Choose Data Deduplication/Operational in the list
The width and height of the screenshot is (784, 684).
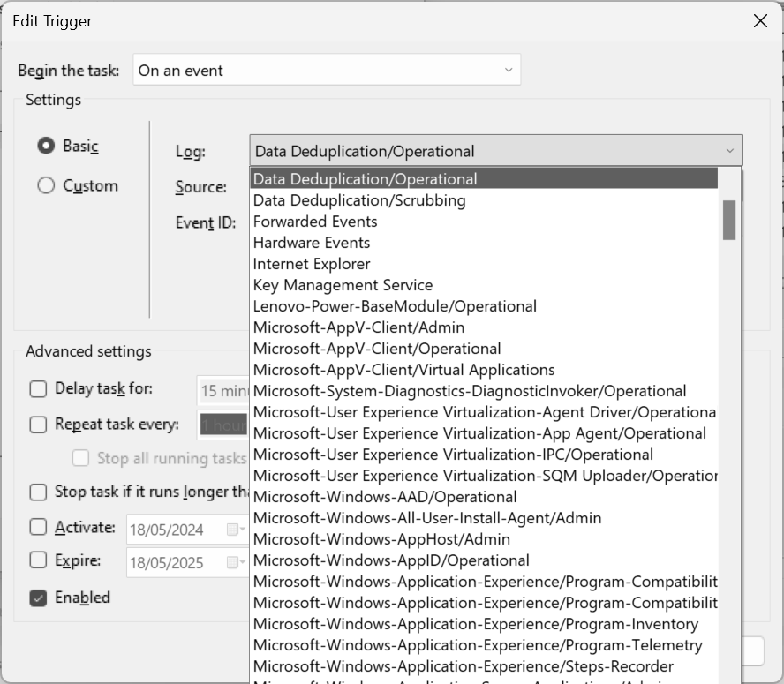point(484,178)
